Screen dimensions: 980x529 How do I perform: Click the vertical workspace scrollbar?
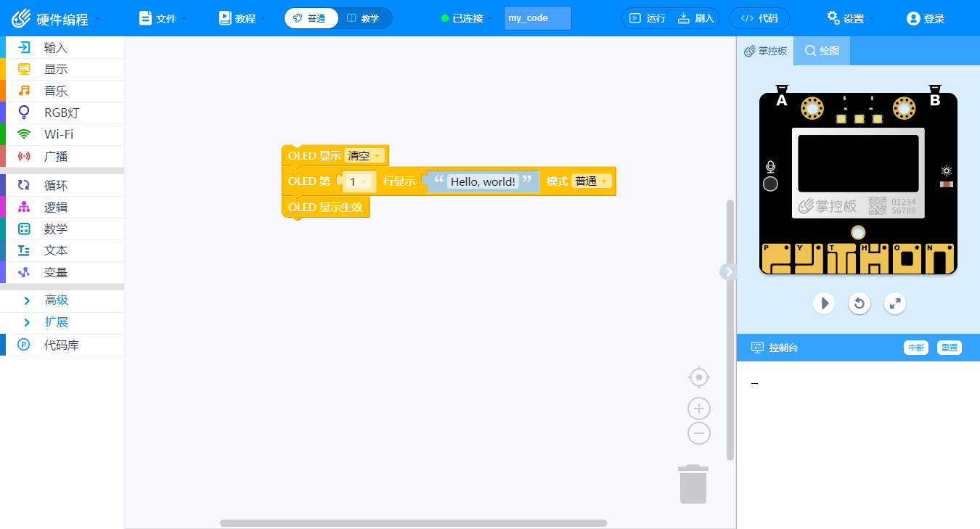[730, 329]
